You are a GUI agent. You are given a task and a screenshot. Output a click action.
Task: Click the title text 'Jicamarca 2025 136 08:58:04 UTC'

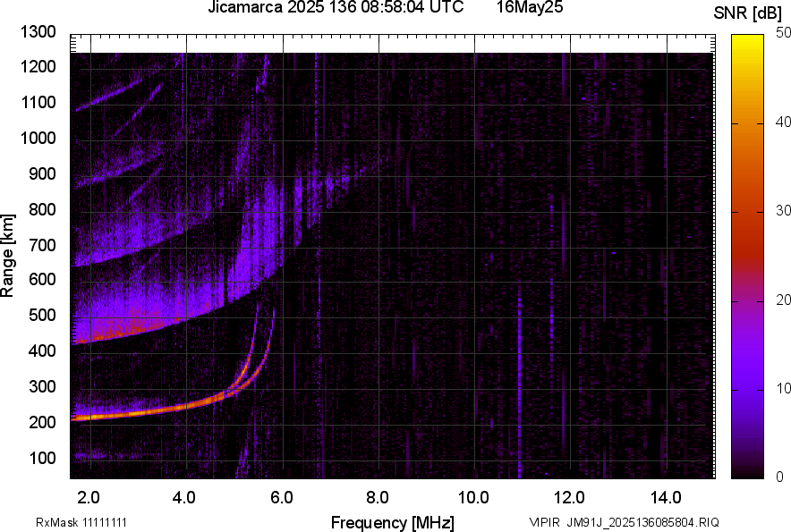(336, 7)
